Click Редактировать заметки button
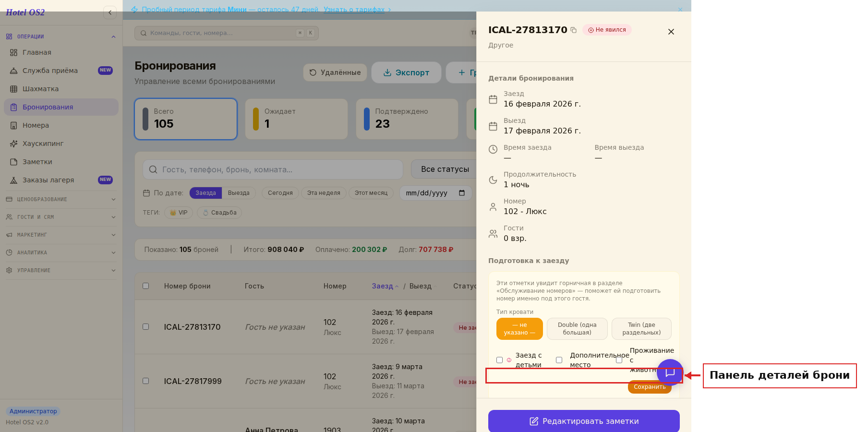Image resolution: width=868 pixels, height=432 pixels. (x=584, y=421)
